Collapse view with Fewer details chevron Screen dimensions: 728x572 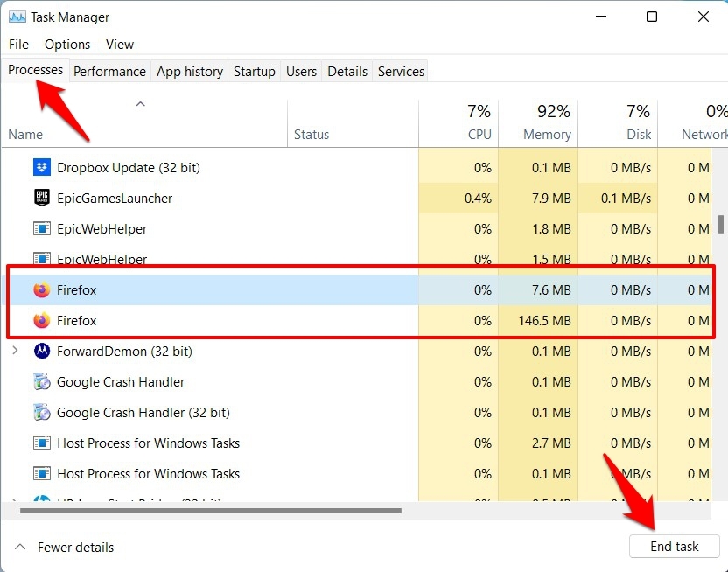click(19, 548)
